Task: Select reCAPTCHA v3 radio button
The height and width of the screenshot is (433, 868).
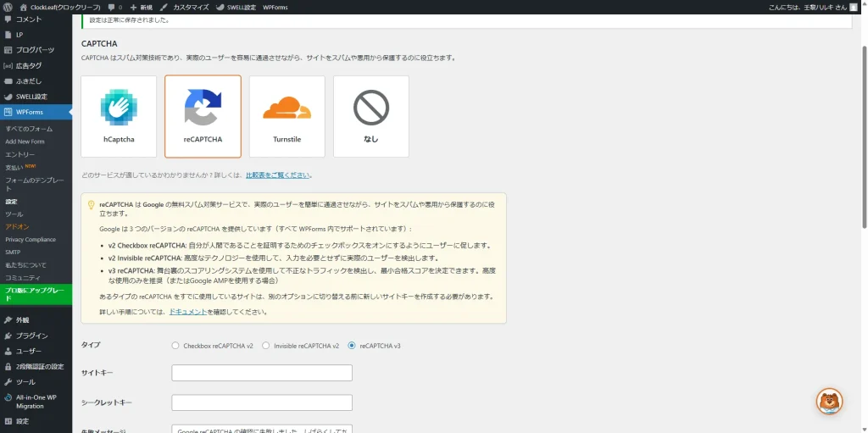Action: pyautogui.click(x=352, y=346)
